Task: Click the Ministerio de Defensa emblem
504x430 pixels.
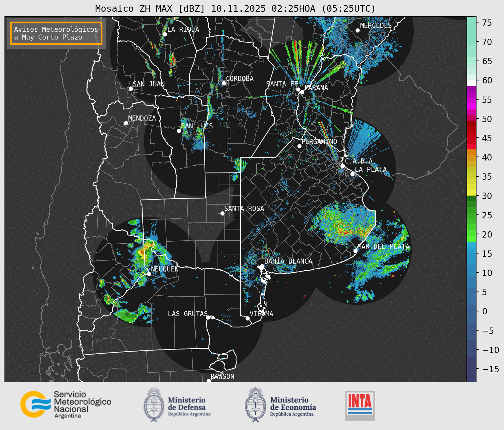Action: click(154, 405)
